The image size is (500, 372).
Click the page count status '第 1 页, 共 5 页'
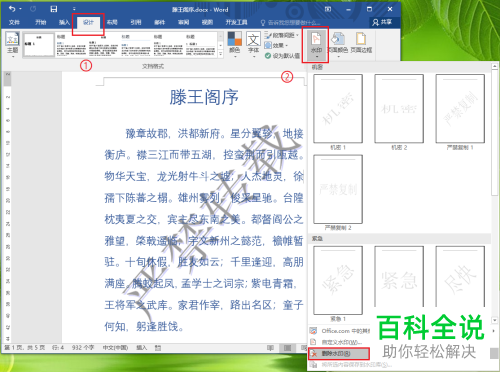pyautogui.click(x=25, y=348)
